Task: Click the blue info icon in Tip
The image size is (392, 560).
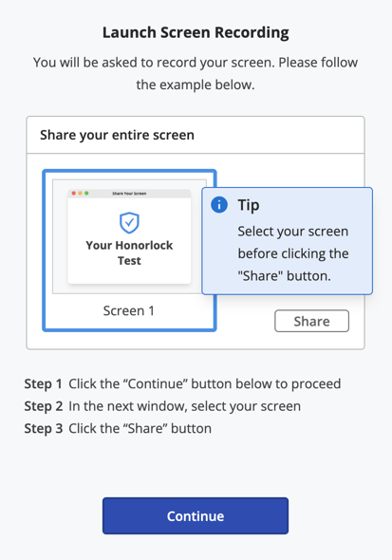Action: coord(219,205)
